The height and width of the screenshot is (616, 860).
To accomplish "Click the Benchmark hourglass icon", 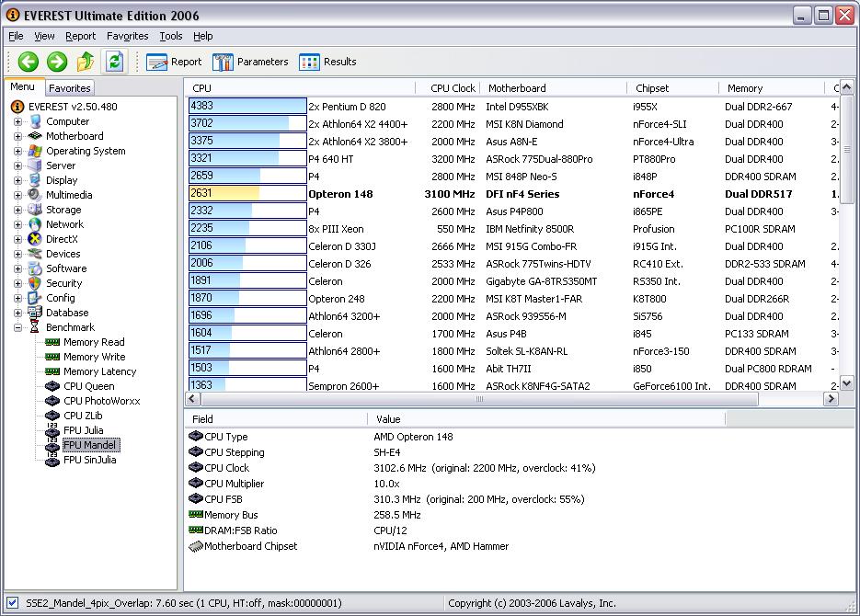I will tap(35, 327).
